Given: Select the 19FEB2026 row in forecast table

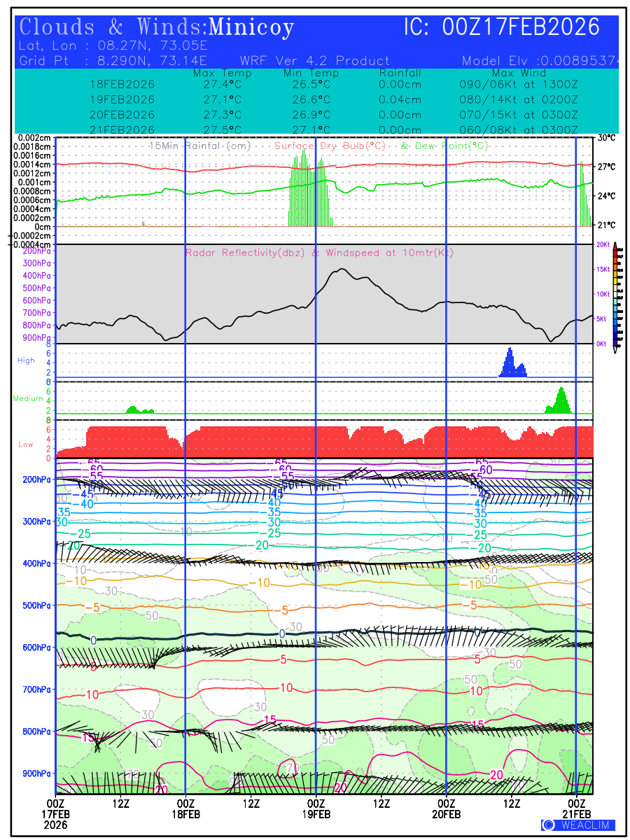Looking at the screenshot, I should 122,99.
